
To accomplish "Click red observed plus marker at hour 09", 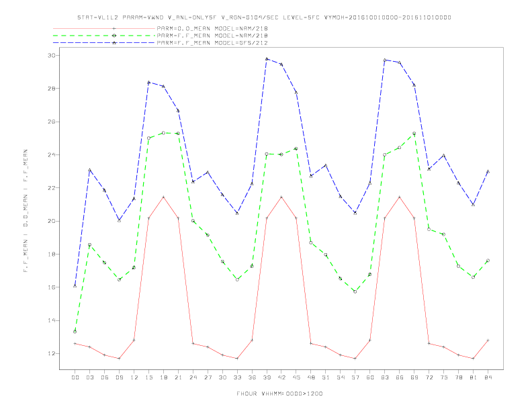I will pyautogui.click(x=119, y=359).
